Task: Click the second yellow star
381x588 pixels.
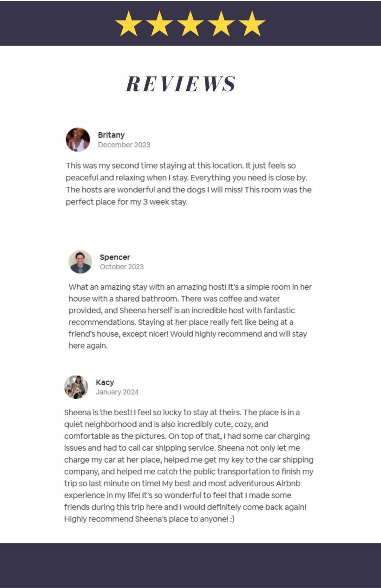Action: 160,24
